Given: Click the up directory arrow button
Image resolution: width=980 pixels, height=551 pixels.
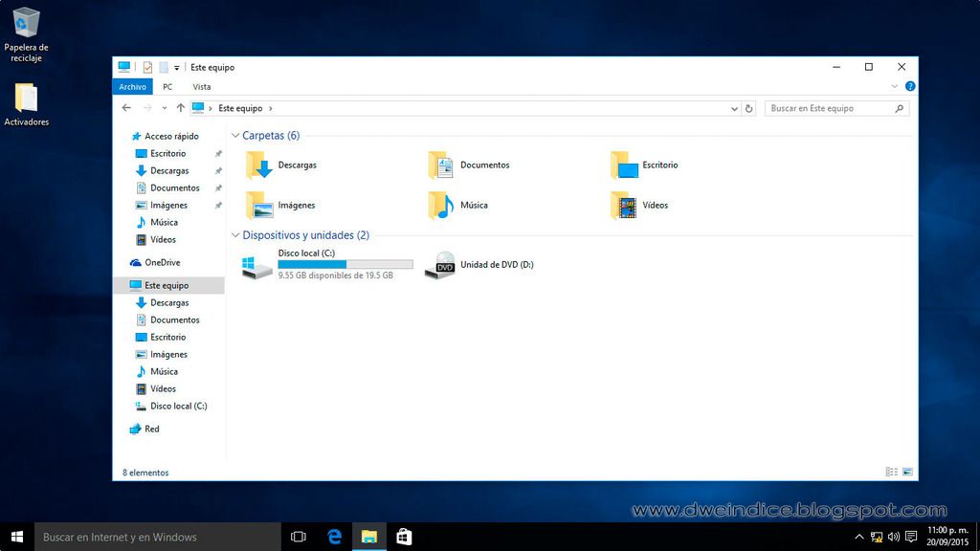Looking at the screenshot, I should pyautogui.click(x=180, y=109).
